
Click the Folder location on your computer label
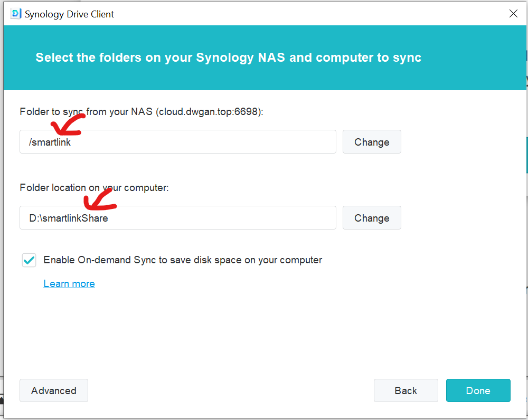click(95, 187)
